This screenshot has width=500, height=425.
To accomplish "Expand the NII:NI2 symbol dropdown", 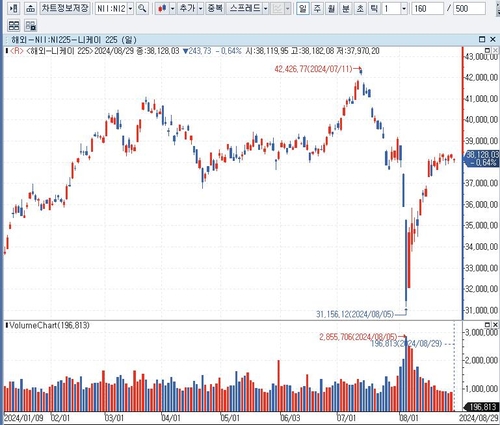I will coord(130,9).
